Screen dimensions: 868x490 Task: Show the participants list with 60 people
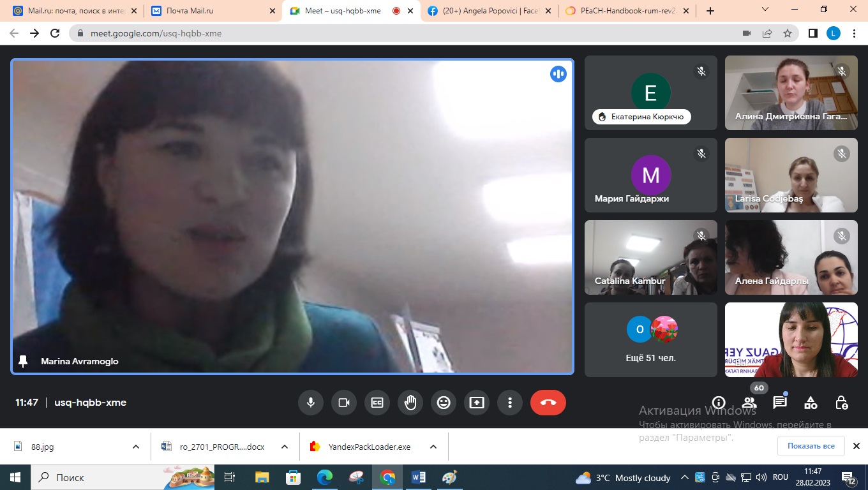click(749, 403)
